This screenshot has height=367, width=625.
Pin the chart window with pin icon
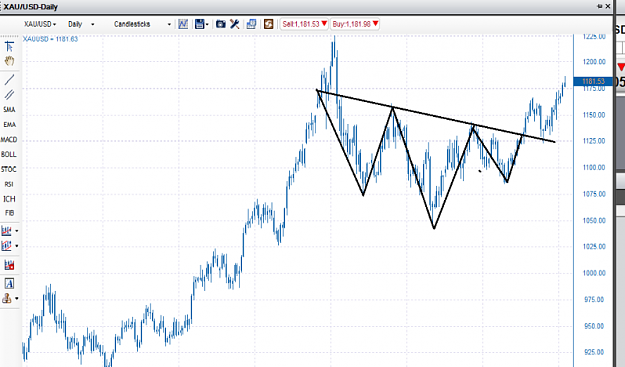pyautogui.click(x=599, y=6)
